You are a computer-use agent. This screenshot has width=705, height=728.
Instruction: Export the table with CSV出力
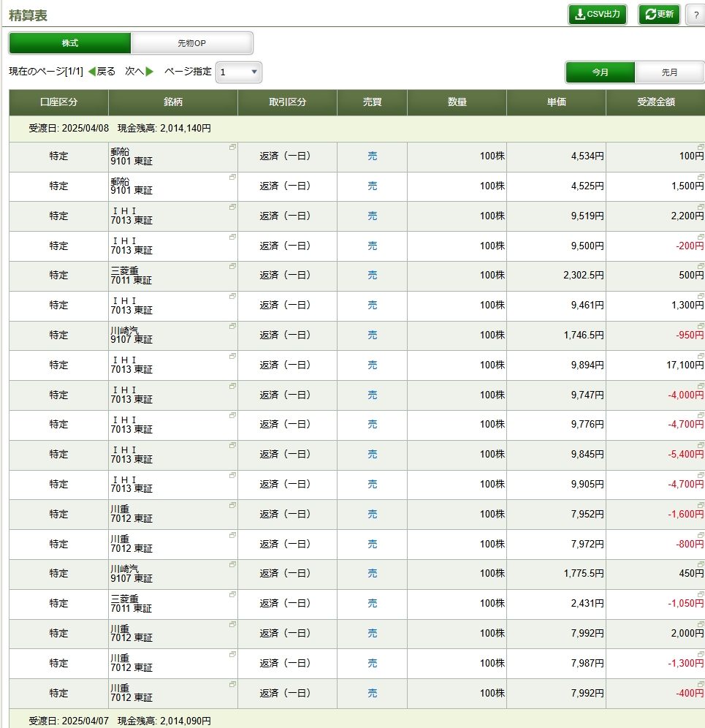598,15
